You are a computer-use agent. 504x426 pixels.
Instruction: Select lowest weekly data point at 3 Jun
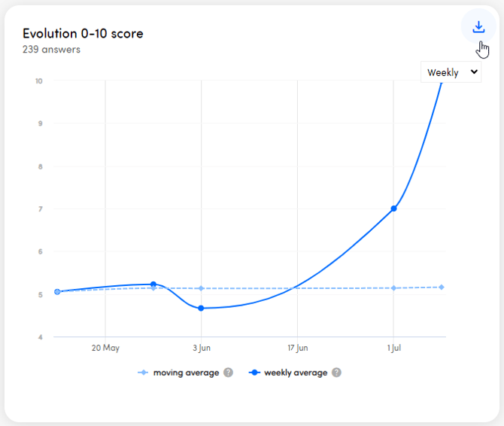point(201,308)
